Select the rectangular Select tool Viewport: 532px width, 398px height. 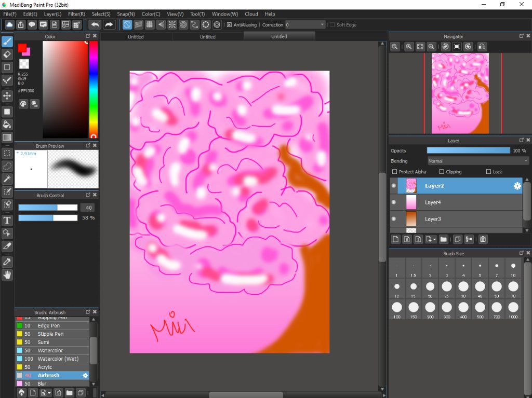7,153
